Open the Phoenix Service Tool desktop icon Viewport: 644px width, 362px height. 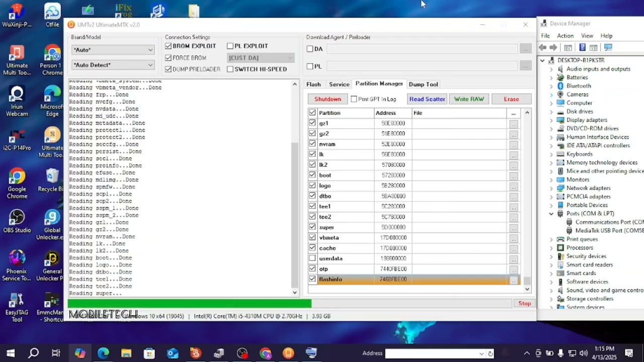[x=17, y=265]
